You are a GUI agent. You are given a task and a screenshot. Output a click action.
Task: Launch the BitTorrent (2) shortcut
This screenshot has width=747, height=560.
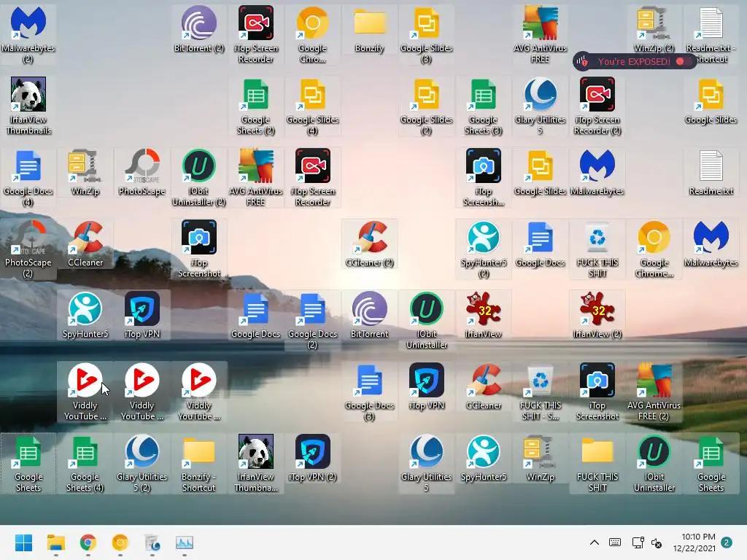(x=198, y=29)
